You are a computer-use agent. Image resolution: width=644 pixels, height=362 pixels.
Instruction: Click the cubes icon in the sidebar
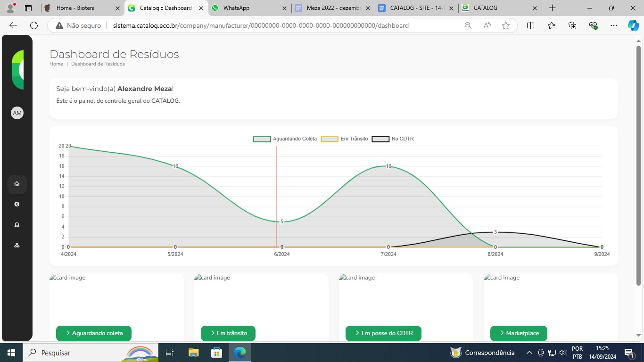(x=17, y=246)
